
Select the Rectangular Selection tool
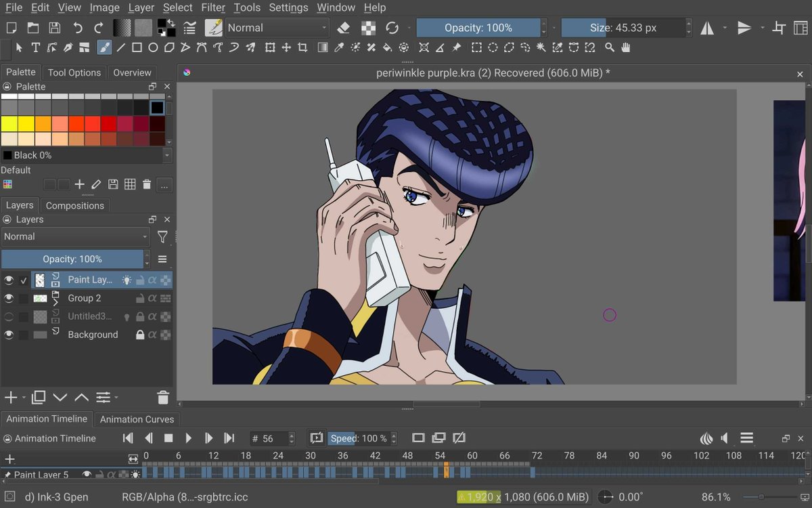(x=476, y=47)
